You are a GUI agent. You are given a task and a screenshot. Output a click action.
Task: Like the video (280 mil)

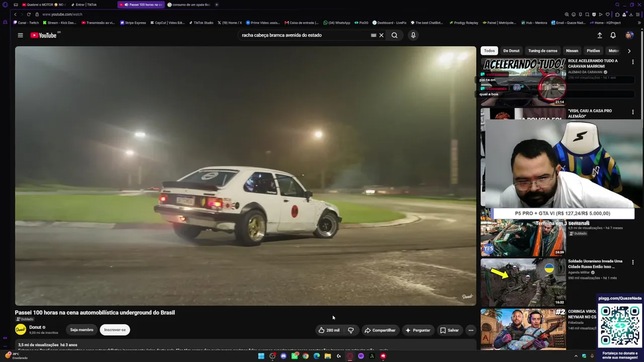pyautogui.click(x=329, y=330)
